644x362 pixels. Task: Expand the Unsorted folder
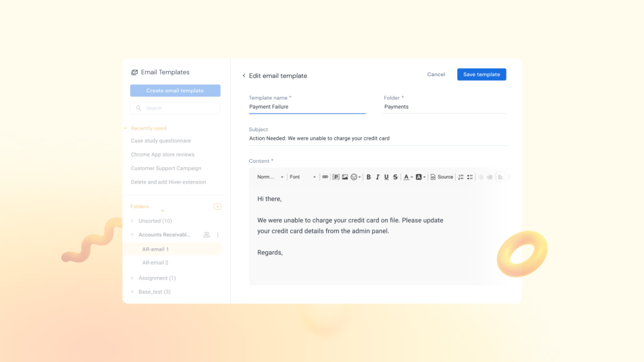pyautogui.click(x=132, y=221)
